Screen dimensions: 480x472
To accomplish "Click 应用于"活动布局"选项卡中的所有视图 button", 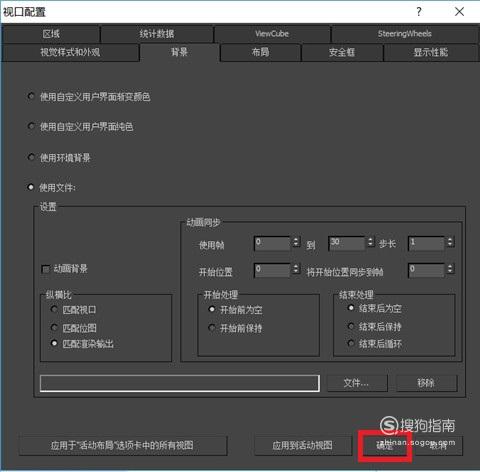I will (x=123, y=445).
